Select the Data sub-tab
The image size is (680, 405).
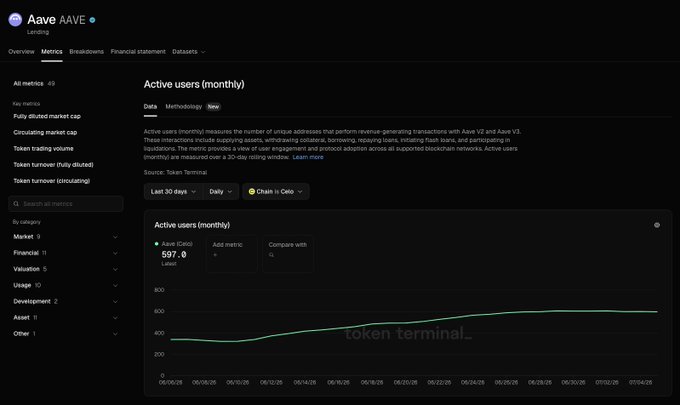point(150,107)
